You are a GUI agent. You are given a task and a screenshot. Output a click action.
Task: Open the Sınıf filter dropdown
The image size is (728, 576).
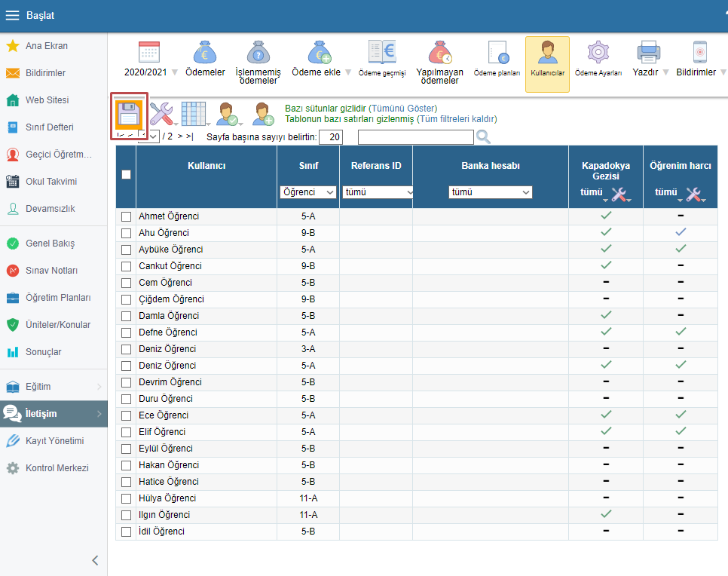coord(308,192)
